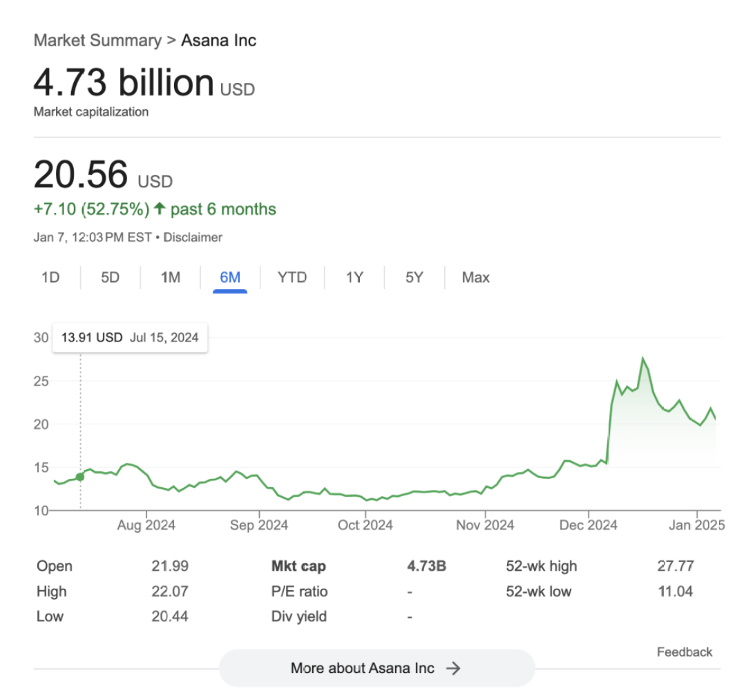
Task: Click the 4.73 billion market cap figure
Action: click(x=124, y=82)
